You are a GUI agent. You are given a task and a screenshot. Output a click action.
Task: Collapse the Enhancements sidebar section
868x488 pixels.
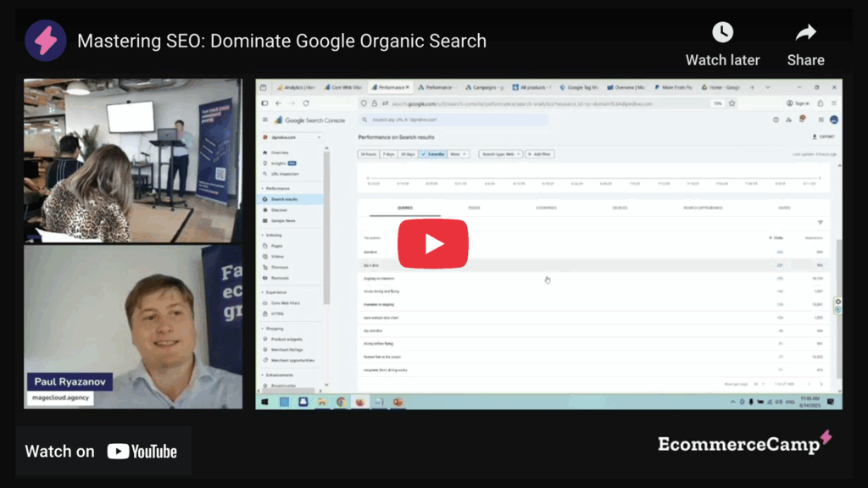click(x=277, y=375)
